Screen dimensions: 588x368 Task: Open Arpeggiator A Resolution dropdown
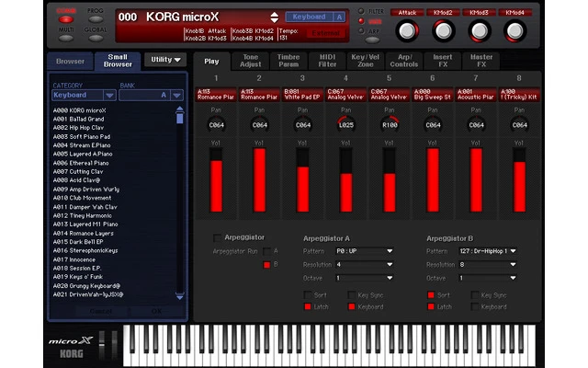click(x=364, y=264)
